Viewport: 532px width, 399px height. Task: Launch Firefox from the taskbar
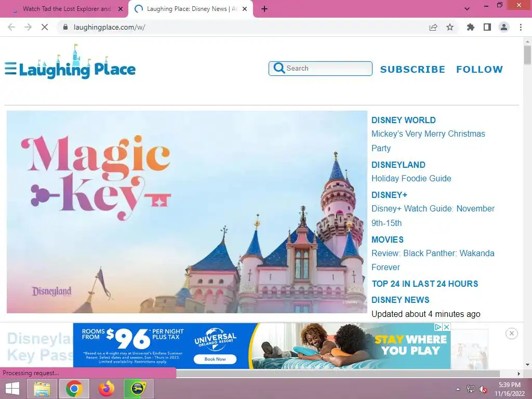(x=107, y=389)
